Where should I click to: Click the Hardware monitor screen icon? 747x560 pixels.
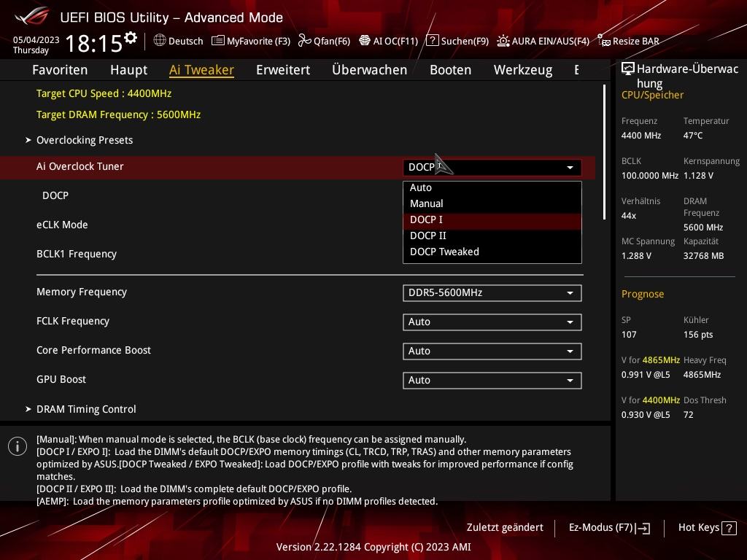(x=628, y=69)
